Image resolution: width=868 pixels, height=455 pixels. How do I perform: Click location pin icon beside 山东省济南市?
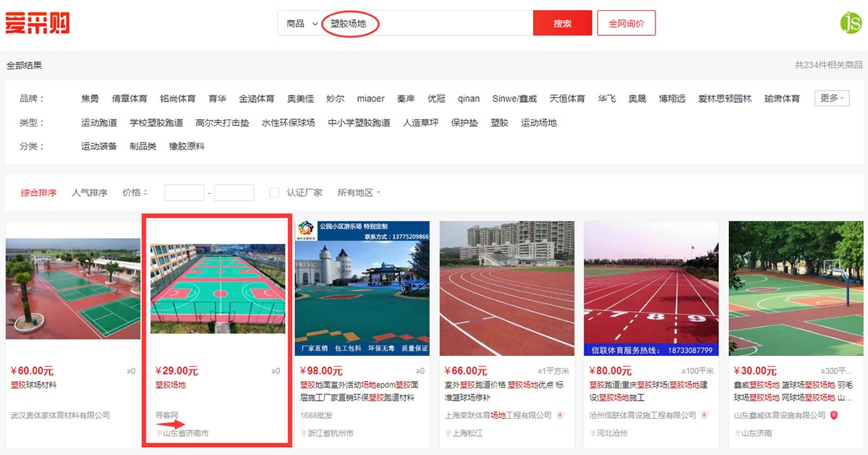159,433
